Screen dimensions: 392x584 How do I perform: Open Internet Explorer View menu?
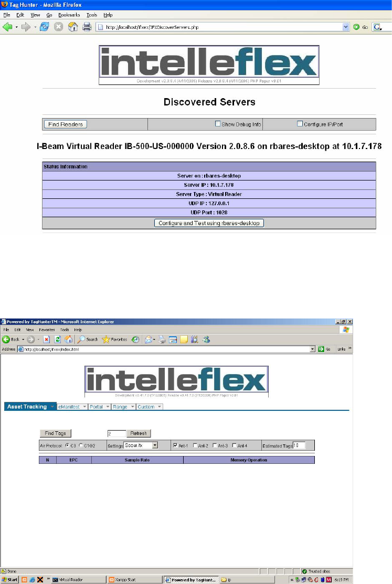tap(30, 330)
